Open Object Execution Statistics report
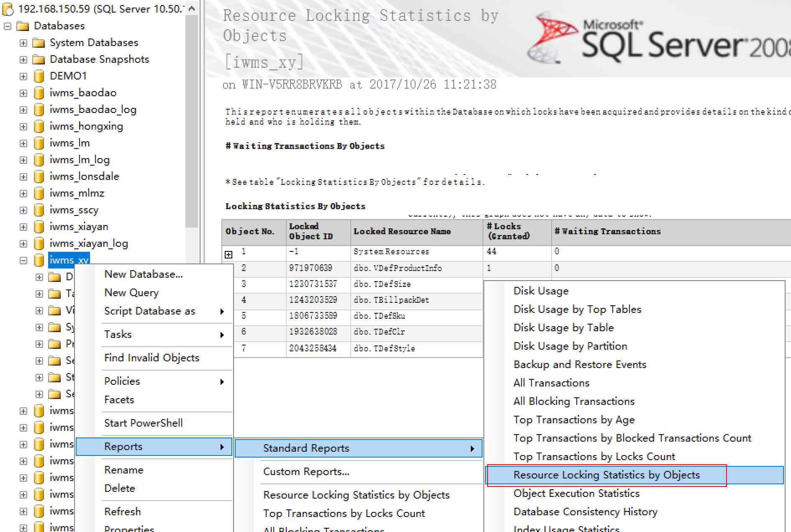Viewport: 791px width, 532px height. 634,494
